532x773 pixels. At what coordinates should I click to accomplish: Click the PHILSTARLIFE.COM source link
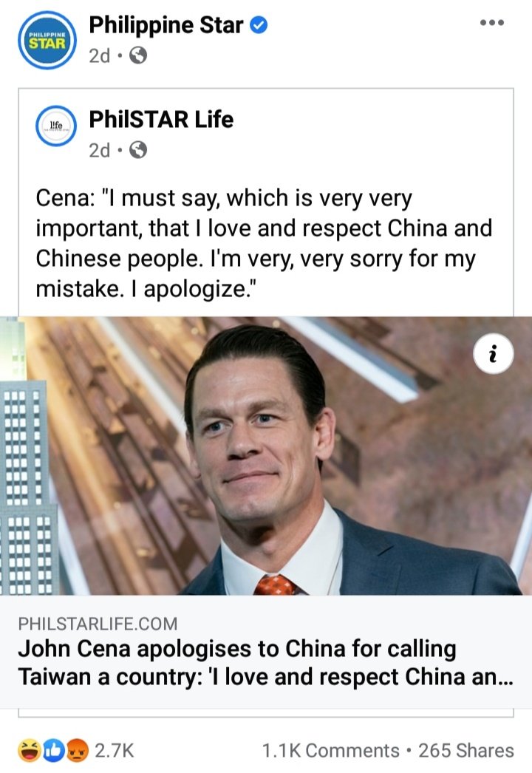98,624
